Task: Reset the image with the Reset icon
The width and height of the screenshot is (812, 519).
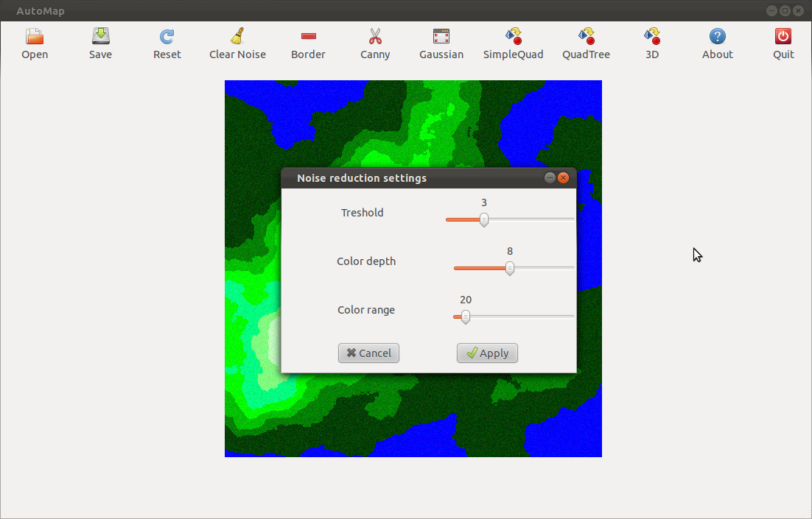Action: coord(167,37)
